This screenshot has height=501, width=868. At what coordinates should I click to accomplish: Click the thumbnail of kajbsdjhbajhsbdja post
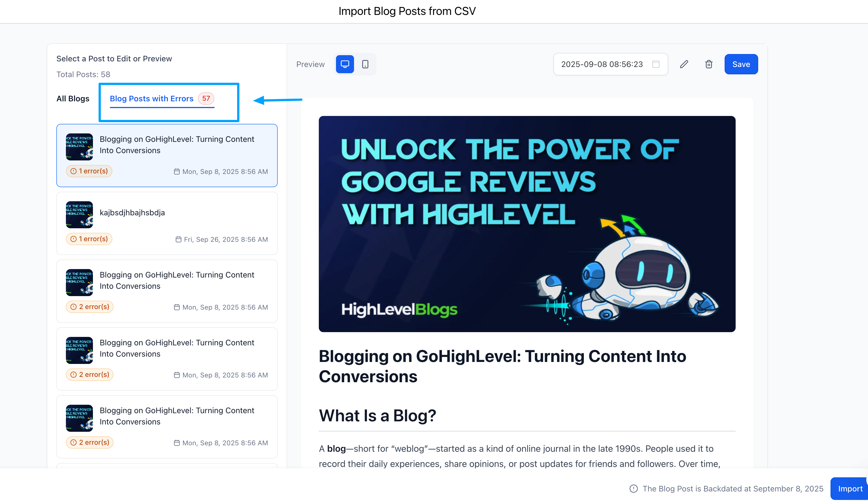pos(79,214)
